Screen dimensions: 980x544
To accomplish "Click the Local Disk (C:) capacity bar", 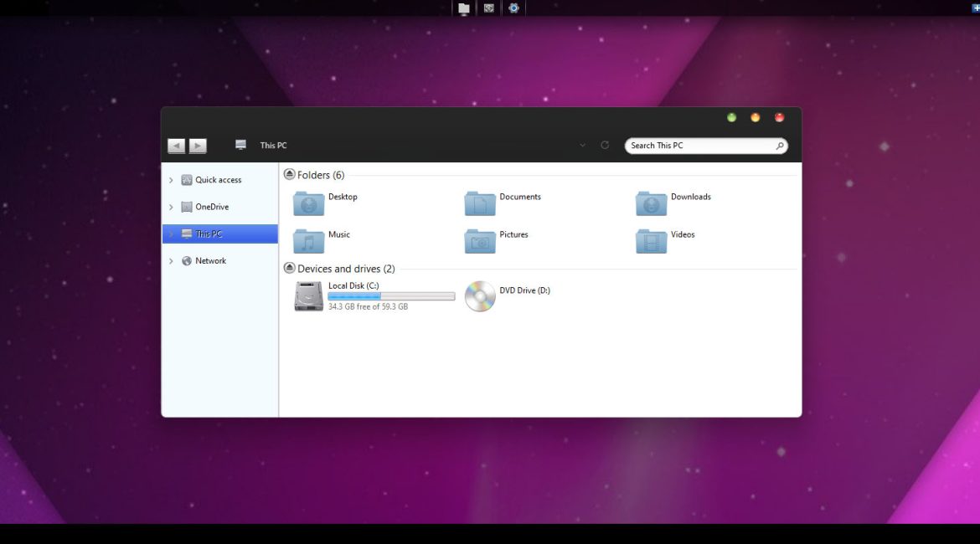I will pyautogui.click(x=391, y=296).
